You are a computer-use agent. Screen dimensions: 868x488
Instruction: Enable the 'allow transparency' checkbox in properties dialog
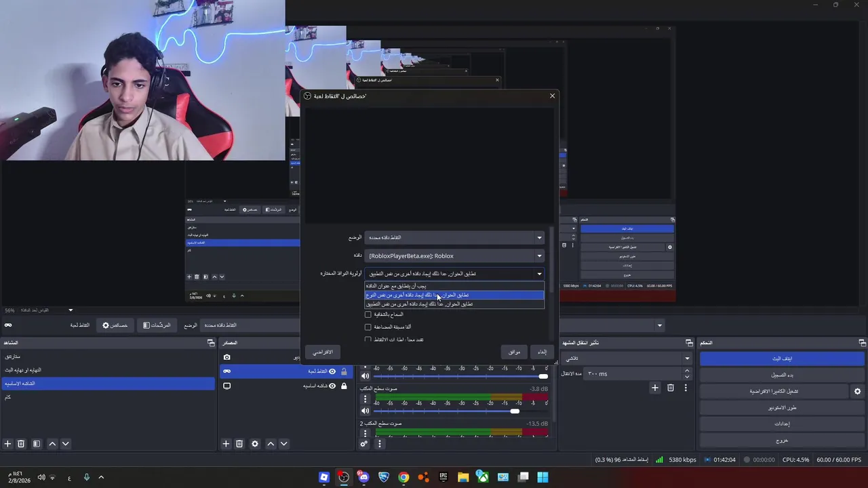(x=368, y=314)
